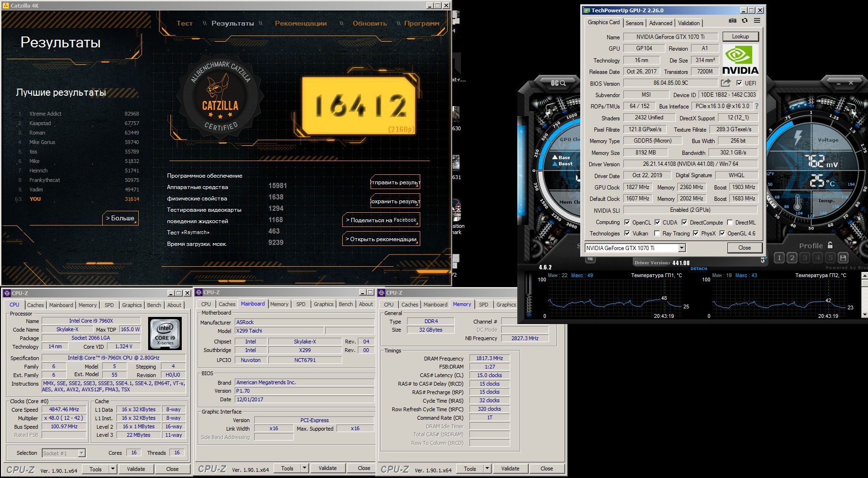Viewport: 868px width, 478px height.
Task: Switch to GPU-Z Advanced tab
Action: (x=661, y=23)
